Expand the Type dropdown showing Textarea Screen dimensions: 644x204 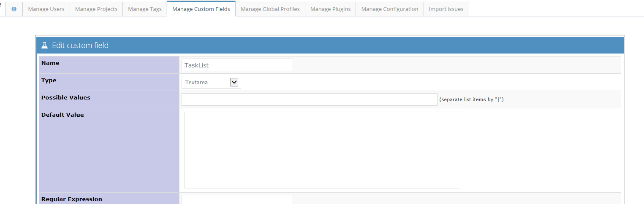coord(211,82)
